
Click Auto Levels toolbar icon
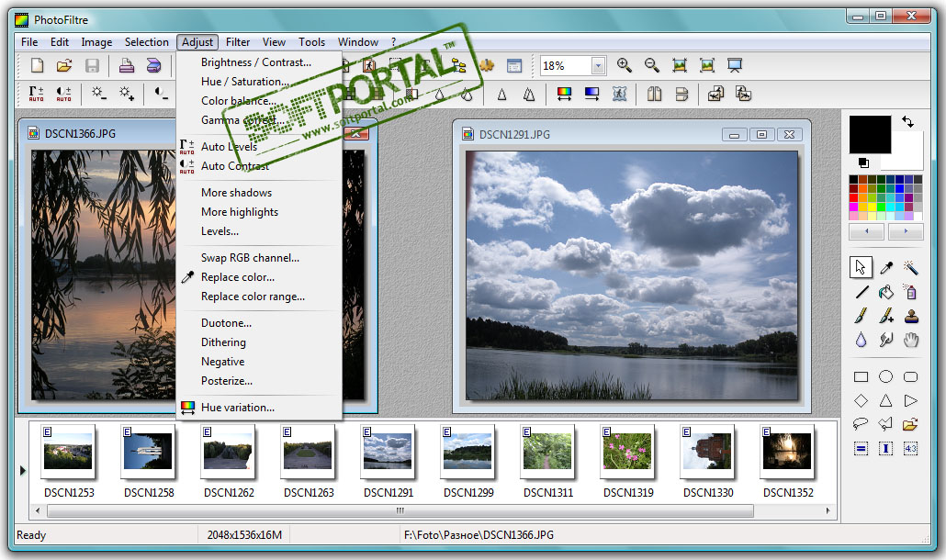click(x=36, y=94)
